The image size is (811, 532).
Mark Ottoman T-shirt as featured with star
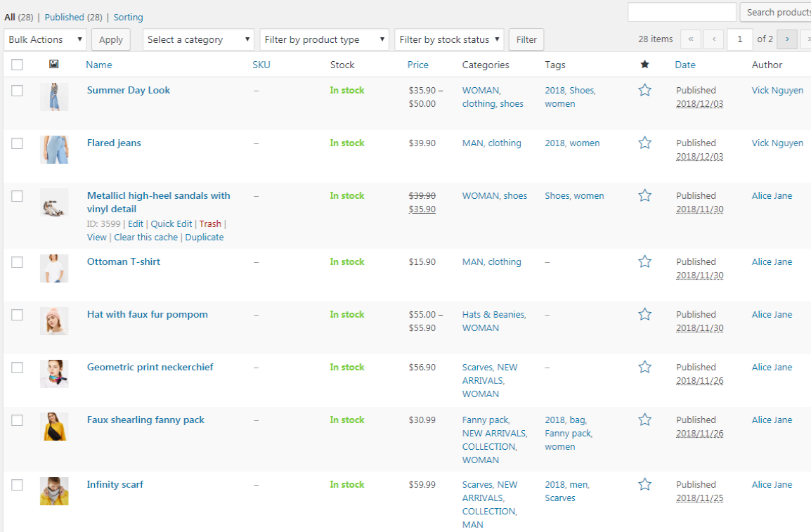[644, 261]
